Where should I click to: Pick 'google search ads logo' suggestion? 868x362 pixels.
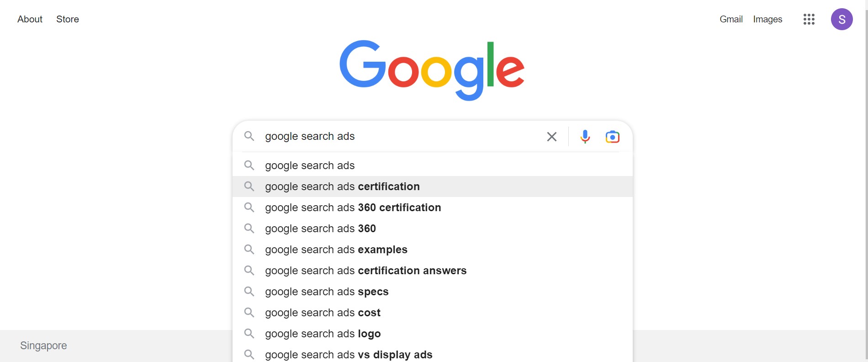pos(433,334)
